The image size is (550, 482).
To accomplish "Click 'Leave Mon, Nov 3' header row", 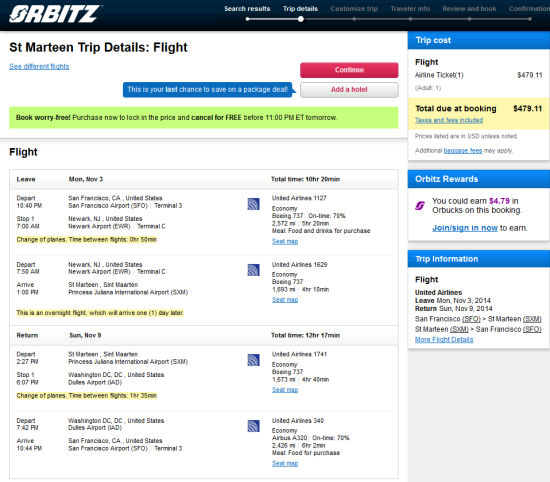I will coord(204,179).
